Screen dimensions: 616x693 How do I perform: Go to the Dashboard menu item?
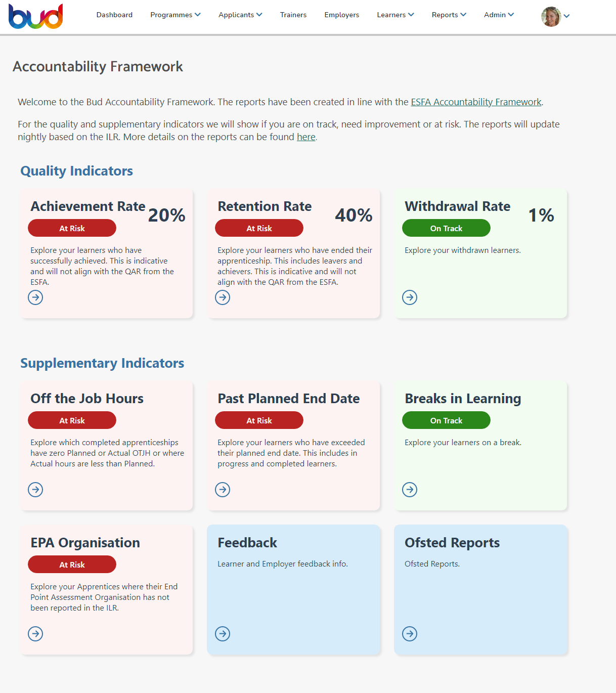point(114,15)
